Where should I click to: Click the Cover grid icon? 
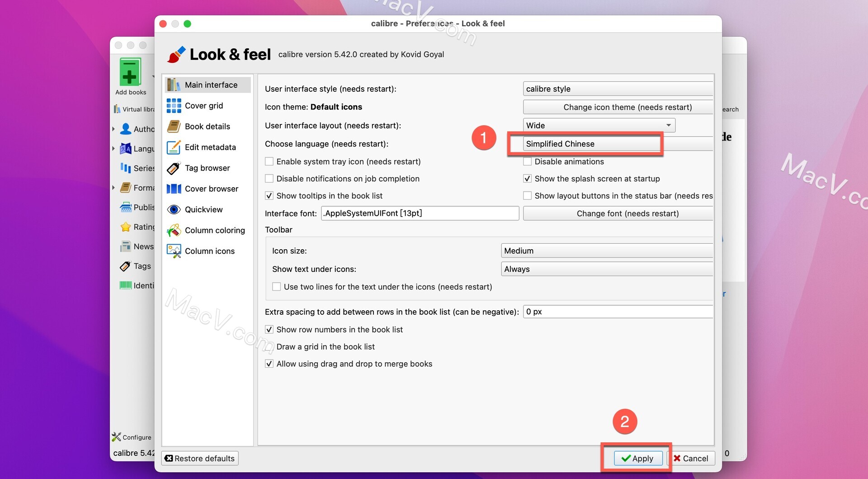tap(174, 105)
